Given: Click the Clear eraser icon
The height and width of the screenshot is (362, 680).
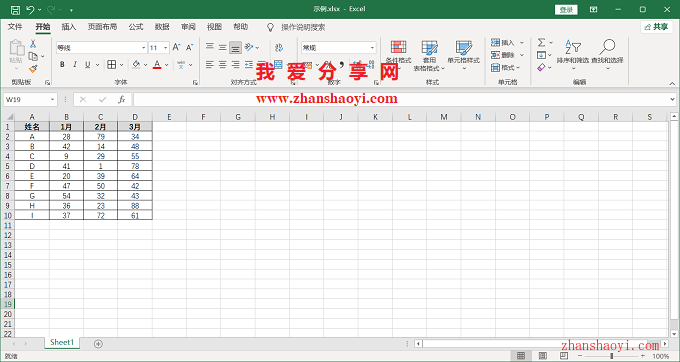Looking at the screenshot, I should pyautogui.click(x=541, y=68).
